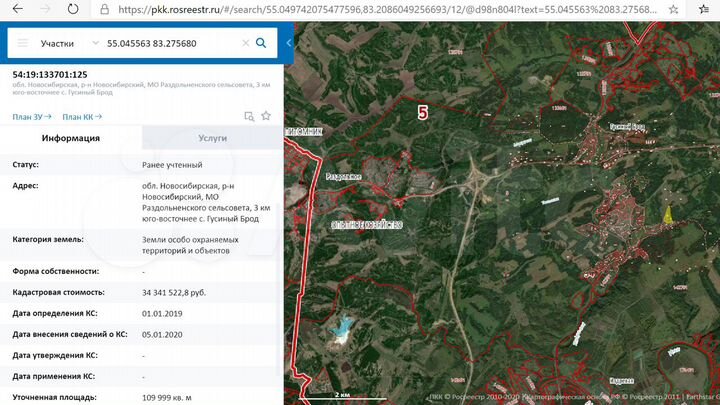Open the Участки search type dropdown
The height and width of the screenshot is (405, 720).
(x=63, y=44)
